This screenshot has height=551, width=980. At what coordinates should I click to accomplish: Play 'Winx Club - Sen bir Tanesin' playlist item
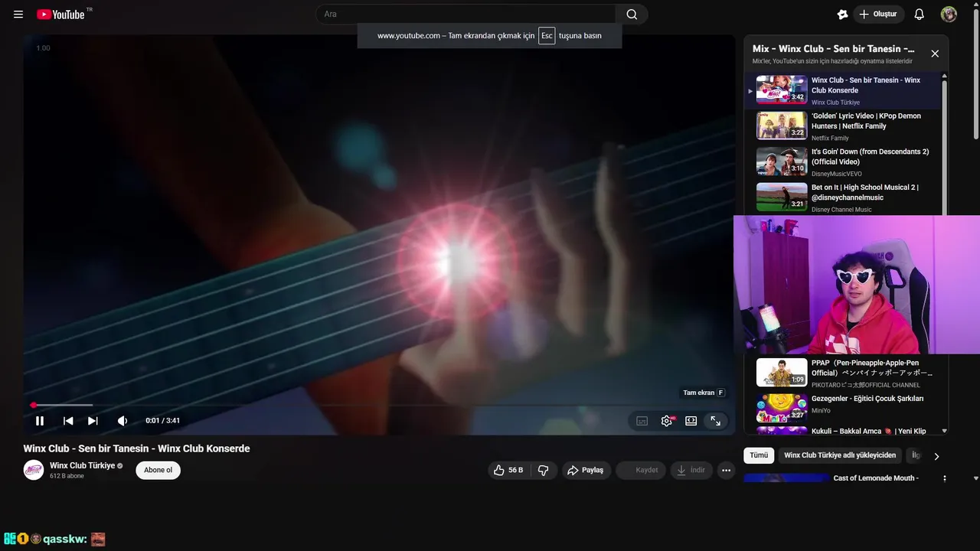(x=843, y=90)
